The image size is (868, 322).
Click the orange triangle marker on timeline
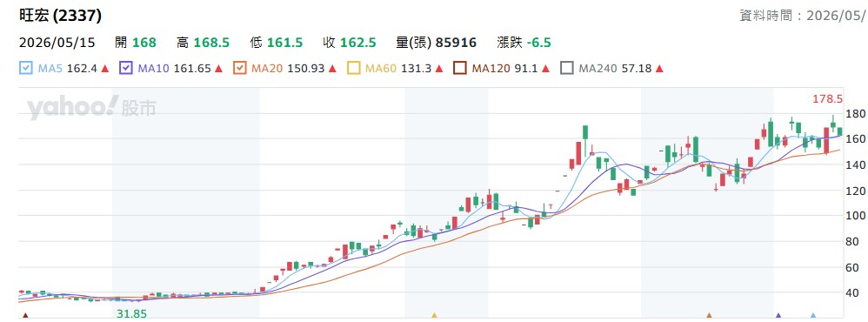pos(709,316)
